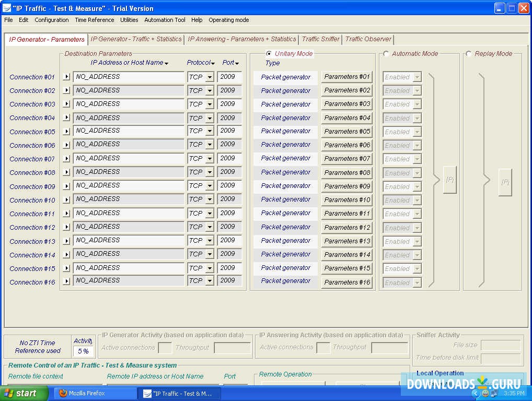532x401 pixels.
Task: Switch to the Traffic Sniffer tab
Action: coord(320,39)
